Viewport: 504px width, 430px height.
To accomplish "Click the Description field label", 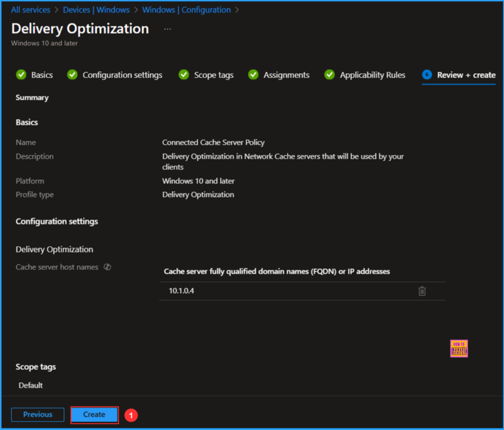I will point(35,157).
